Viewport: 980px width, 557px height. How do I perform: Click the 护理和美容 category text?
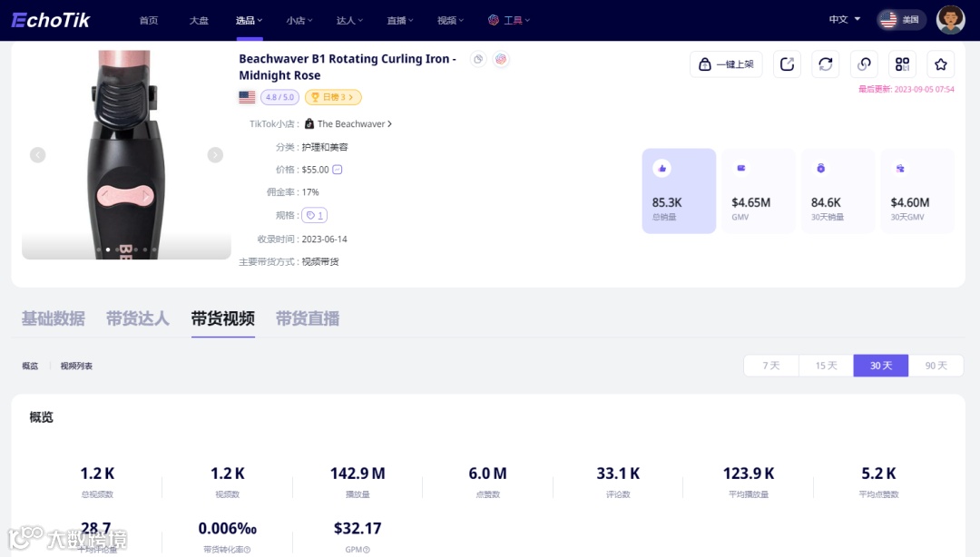pyautogui.click(x=325, y=147)
